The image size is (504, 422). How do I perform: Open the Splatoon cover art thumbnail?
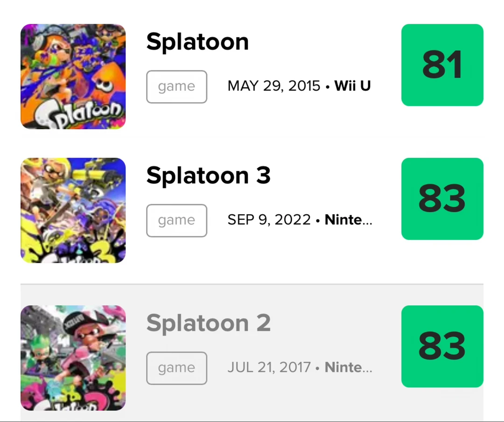(x=73, y=77)
